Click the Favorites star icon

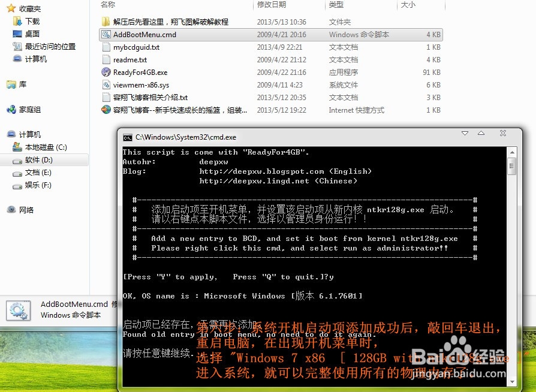(x=11, y=8)
